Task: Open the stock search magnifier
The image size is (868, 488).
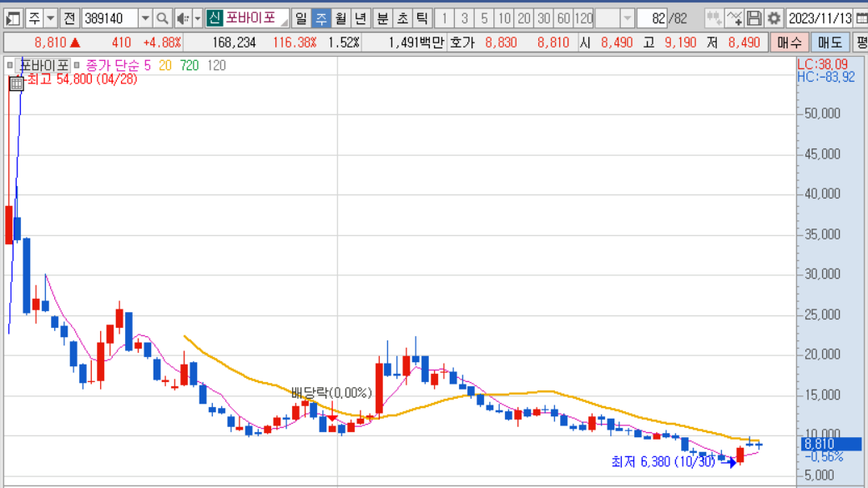Action: coord(162,19)
